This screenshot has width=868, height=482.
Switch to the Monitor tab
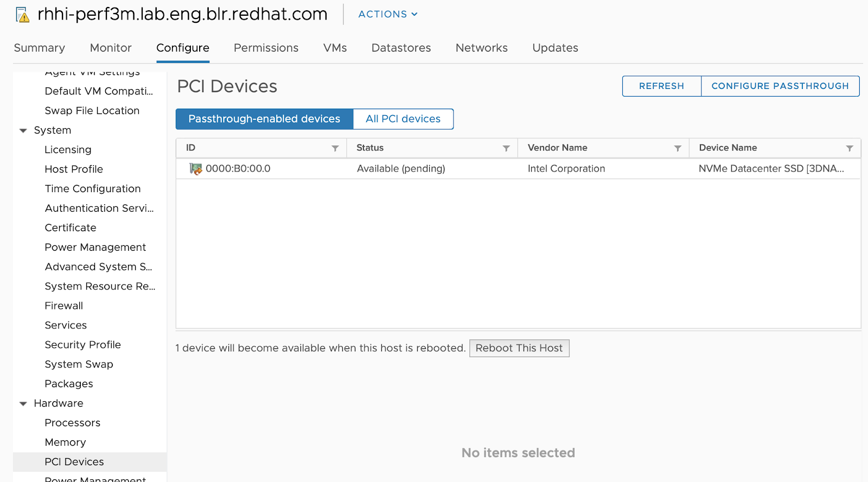coord(111,48)
